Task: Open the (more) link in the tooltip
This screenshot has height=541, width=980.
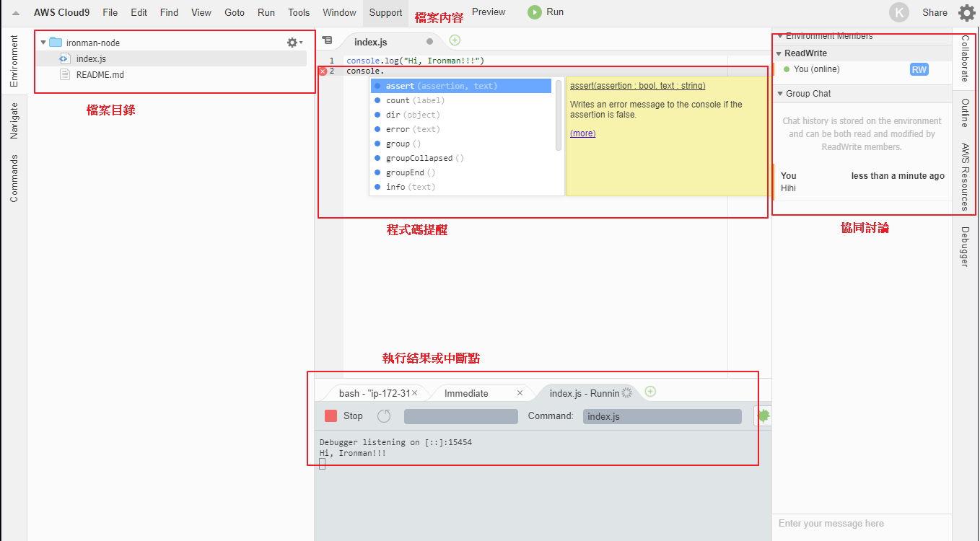Action: (x=582, y=133)
